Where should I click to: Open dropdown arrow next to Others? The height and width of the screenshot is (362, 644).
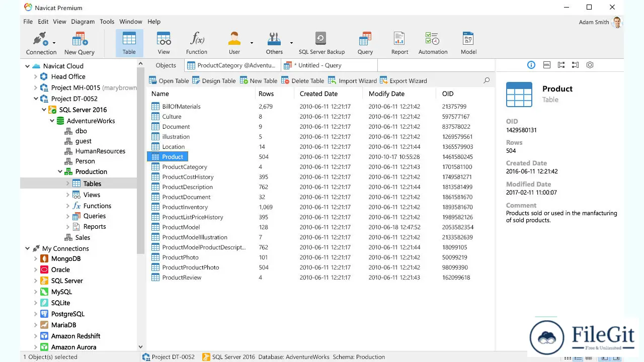[x=291, y=43]
